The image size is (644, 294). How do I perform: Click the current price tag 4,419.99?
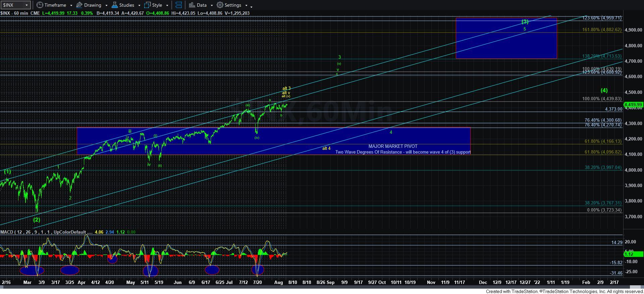633,105
